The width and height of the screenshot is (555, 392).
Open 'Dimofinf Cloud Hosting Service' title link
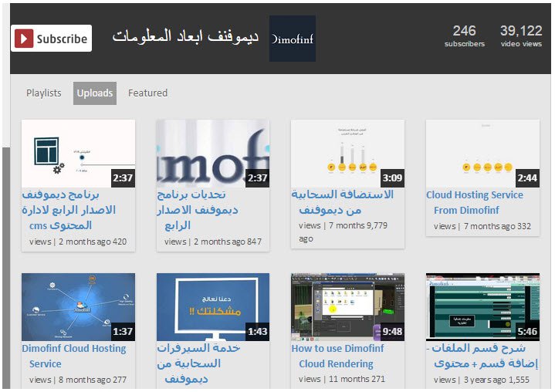click(x=73, y=356)
